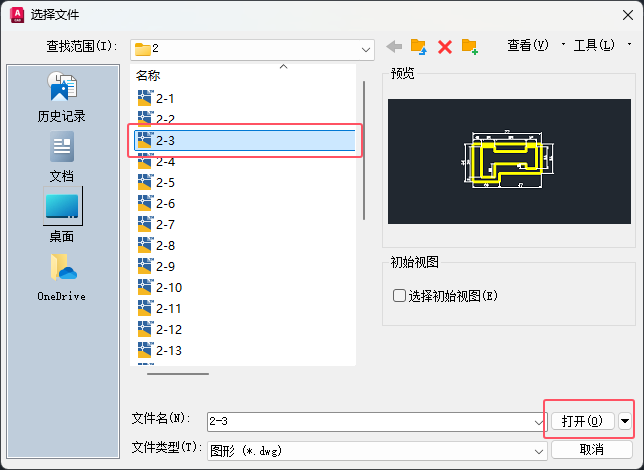This screenshot has height=470, width=644.
Task: Click the drawing icon of file 2-11
Action: [x=145, y=308]
